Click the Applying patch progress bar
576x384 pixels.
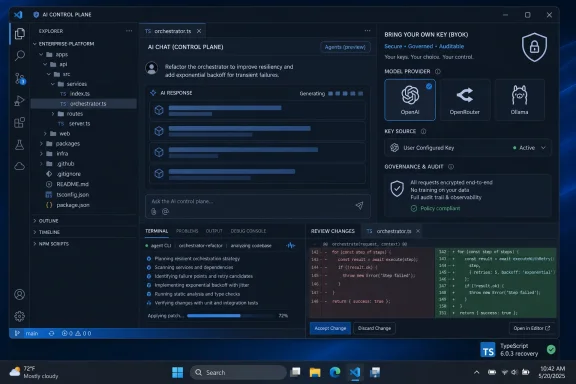[231, 316]
